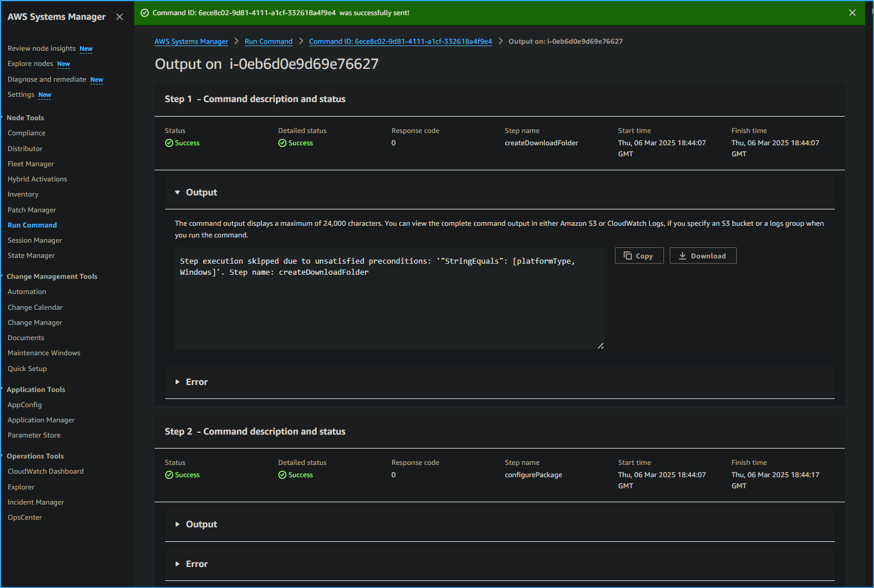Download the step 1 command output

pos(702,256)
